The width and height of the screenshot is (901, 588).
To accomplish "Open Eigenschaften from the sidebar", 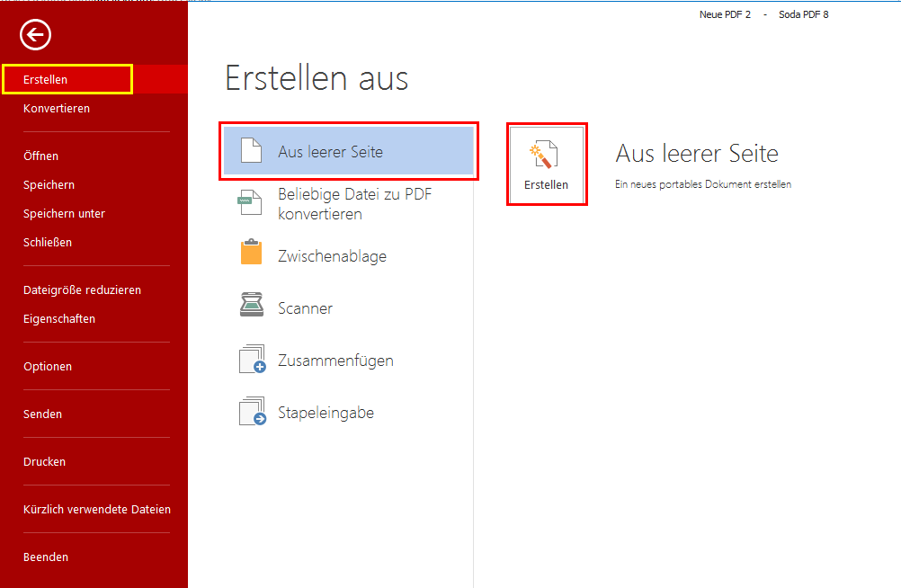I will (x=59, y=318).
